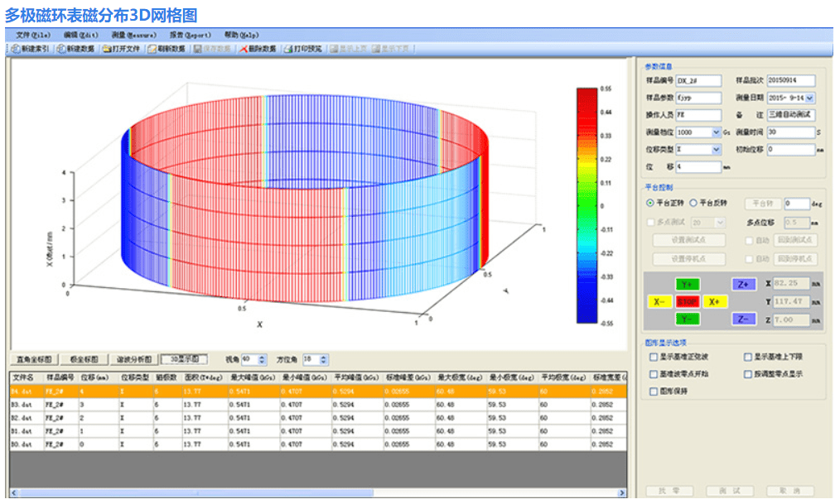Click the 回到测试点 button
The height and width of the screenshot is (504, 840).
point(795,240)
